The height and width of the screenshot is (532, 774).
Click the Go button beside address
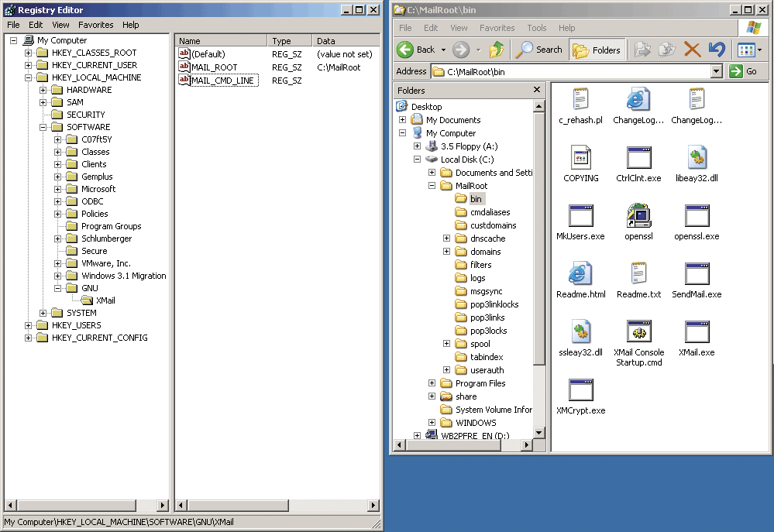click(744, 71)
